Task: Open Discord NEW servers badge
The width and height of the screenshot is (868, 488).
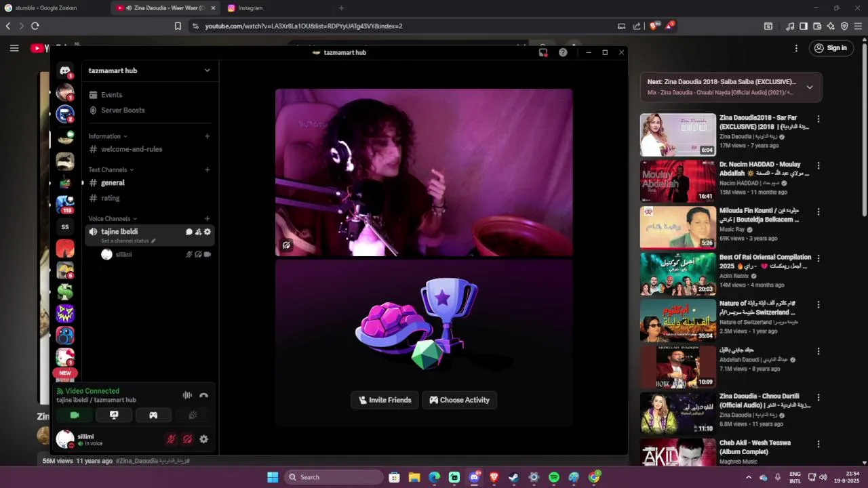Action: coord(65,373)
